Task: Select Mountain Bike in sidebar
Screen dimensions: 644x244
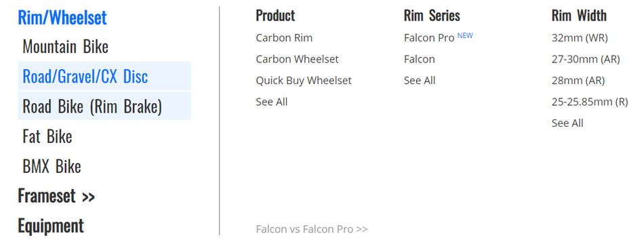Action: tap(65, 46)
